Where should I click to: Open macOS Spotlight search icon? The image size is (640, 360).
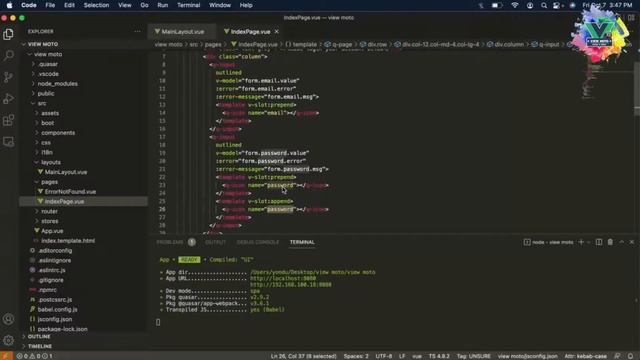(544, 5)
